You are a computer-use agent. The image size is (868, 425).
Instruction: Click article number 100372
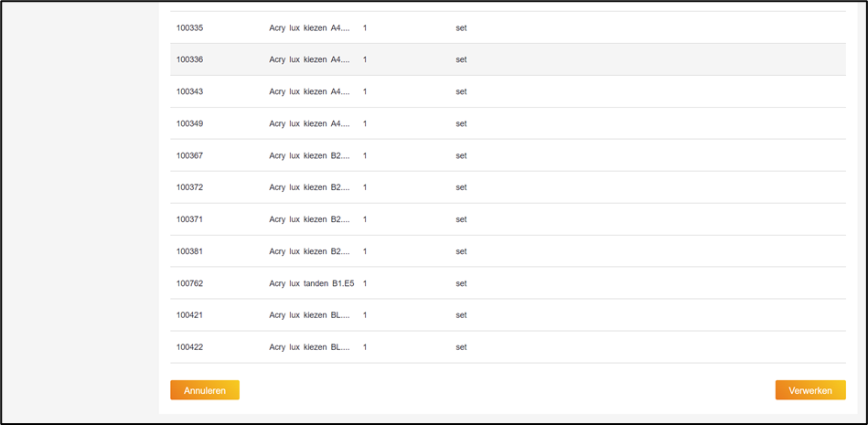190,187
